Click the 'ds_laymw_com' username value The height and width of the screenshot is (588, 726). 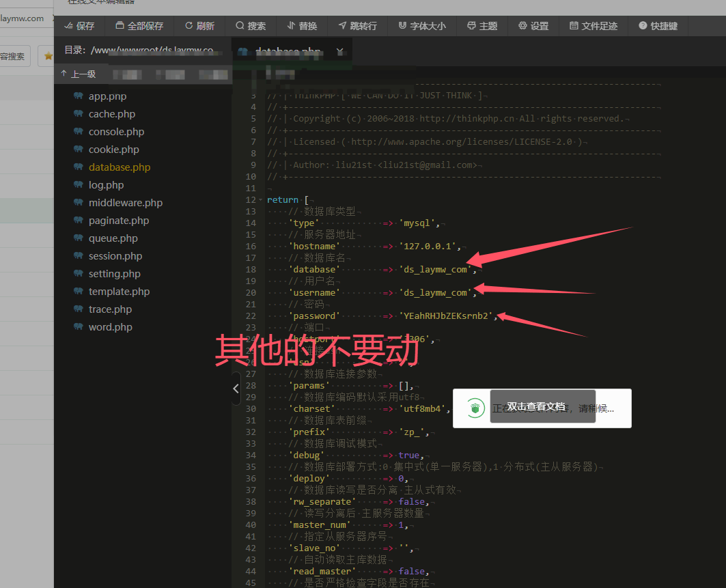(435, 292)
